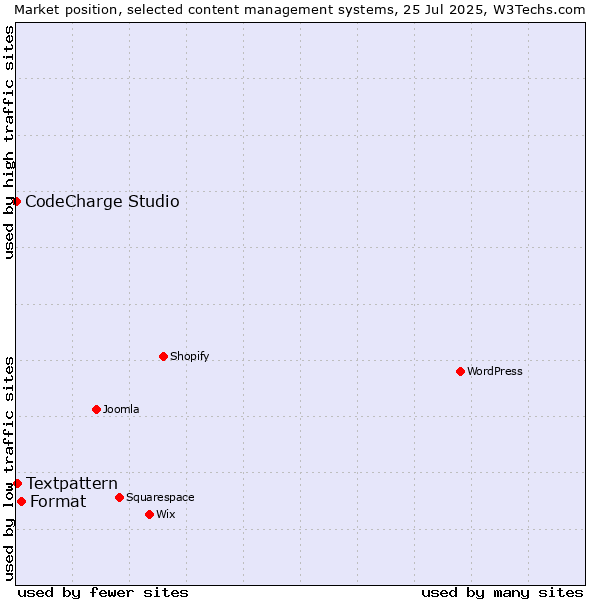This screenshot has height=600, width=600.
Task: Select the "Textpattern" label text
Action: pos(72,484)
